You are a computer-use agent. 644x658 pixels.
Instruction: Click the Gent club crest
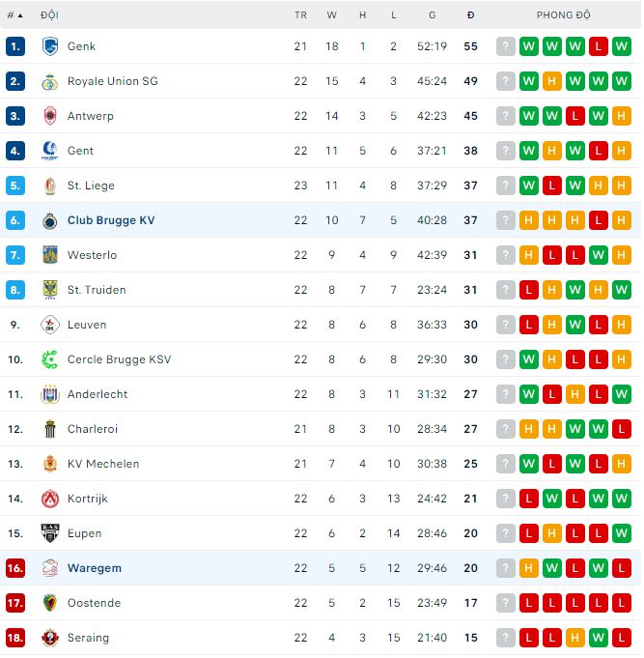[50, 151]
